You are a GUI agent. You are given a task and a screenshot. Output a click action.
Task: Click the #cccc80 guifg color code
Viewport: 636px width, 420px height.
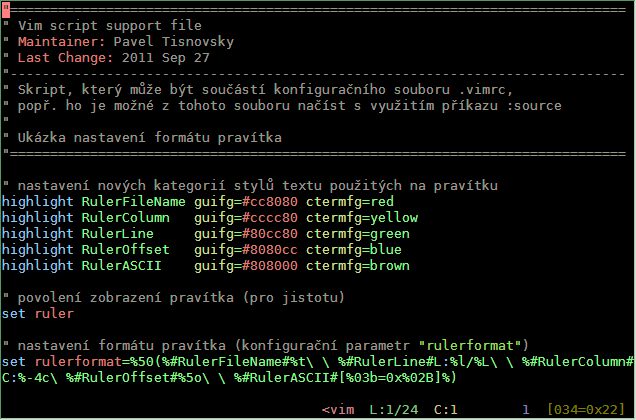pyautogui.click(x=270, y=218)
